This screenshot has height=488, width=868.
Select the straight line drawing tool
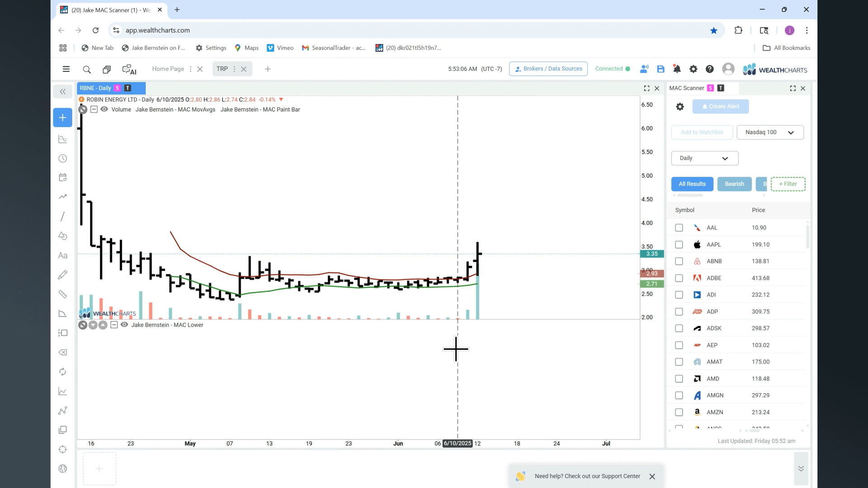63,216
